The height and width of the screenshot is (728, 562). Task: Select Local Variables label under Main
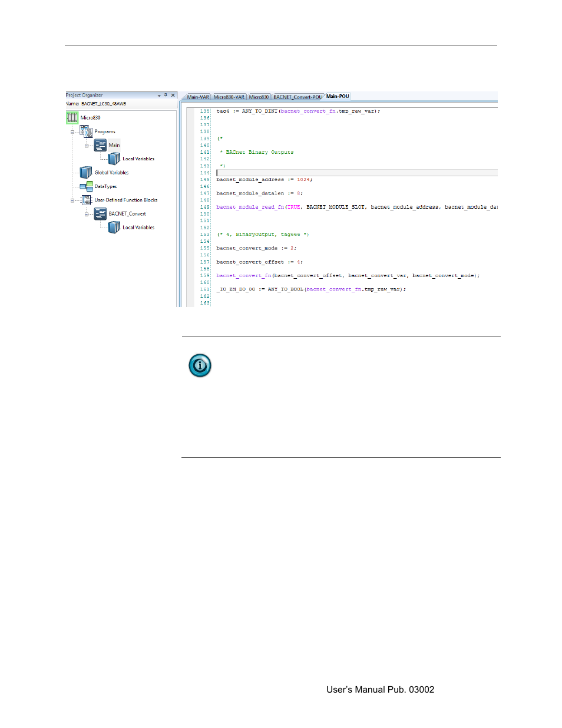(x=138, y=159)
